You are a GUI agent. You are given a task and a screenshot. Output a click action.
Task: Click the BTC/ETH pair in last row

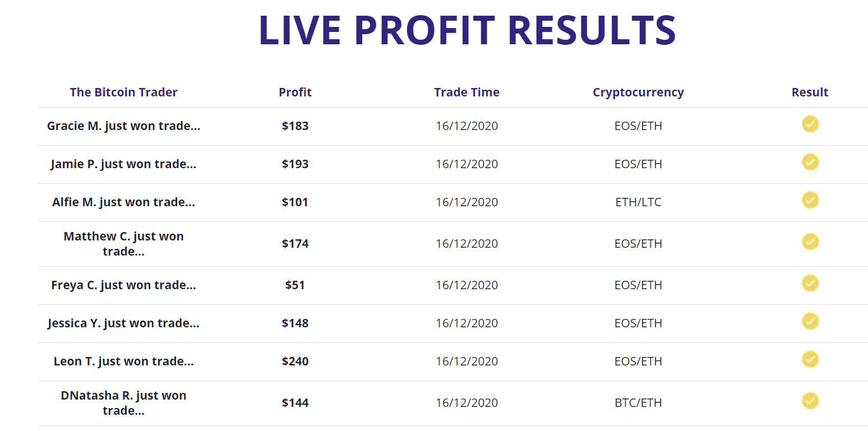[x=638, y=403]
